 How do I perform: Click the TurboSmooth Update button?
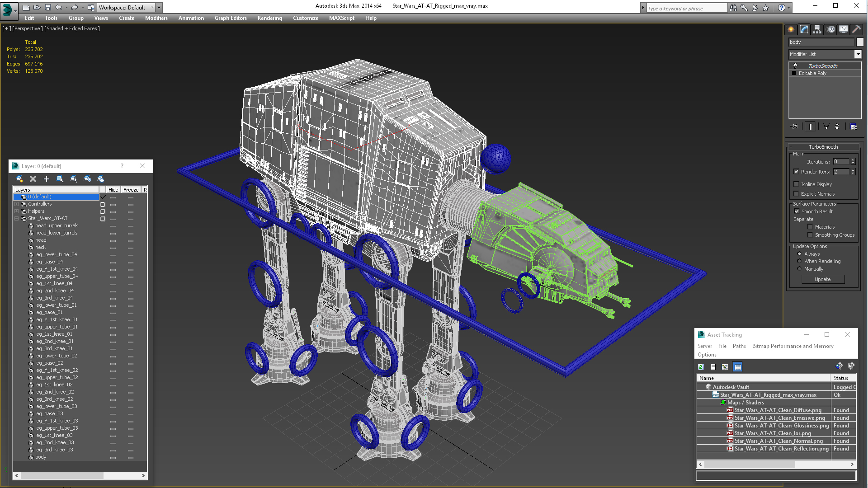click(x=823, y=279)
